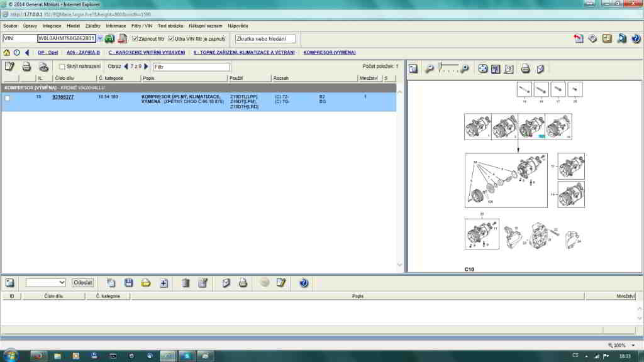Click part number link 93168377
The image size is (644, 362).
click(63, 97)
